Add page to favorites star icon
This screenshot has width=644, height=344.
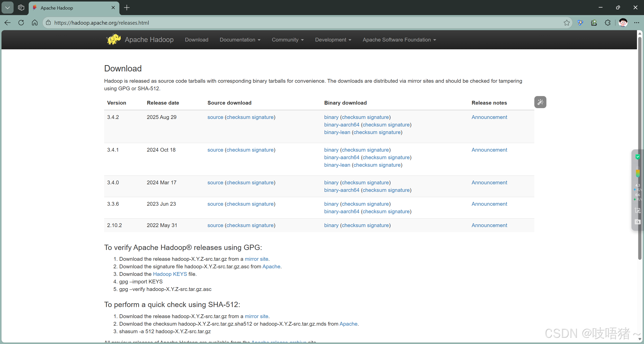coord(567,23)
